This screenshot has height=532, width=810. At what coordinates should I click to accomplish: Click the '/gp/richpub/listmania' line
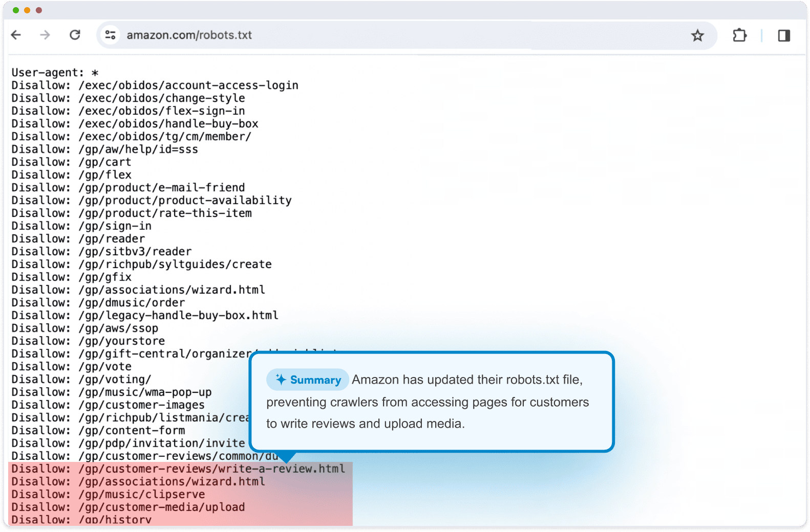[131, 418]
